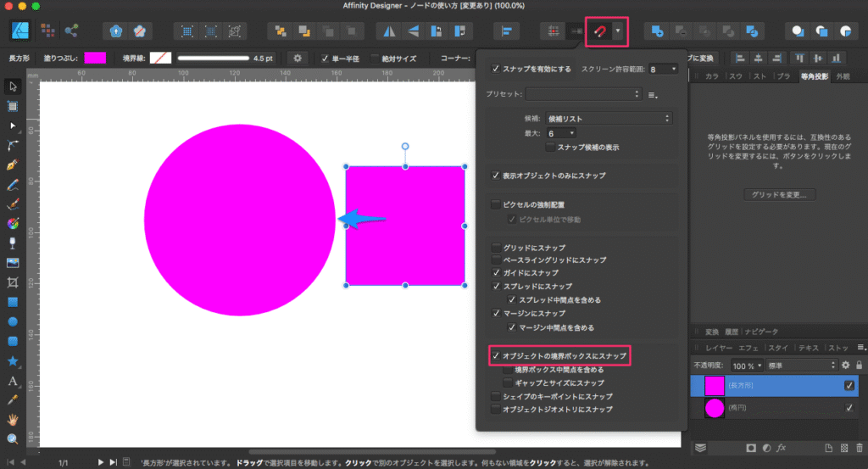Select the Crop tool in left toolbar

[13, 282]
